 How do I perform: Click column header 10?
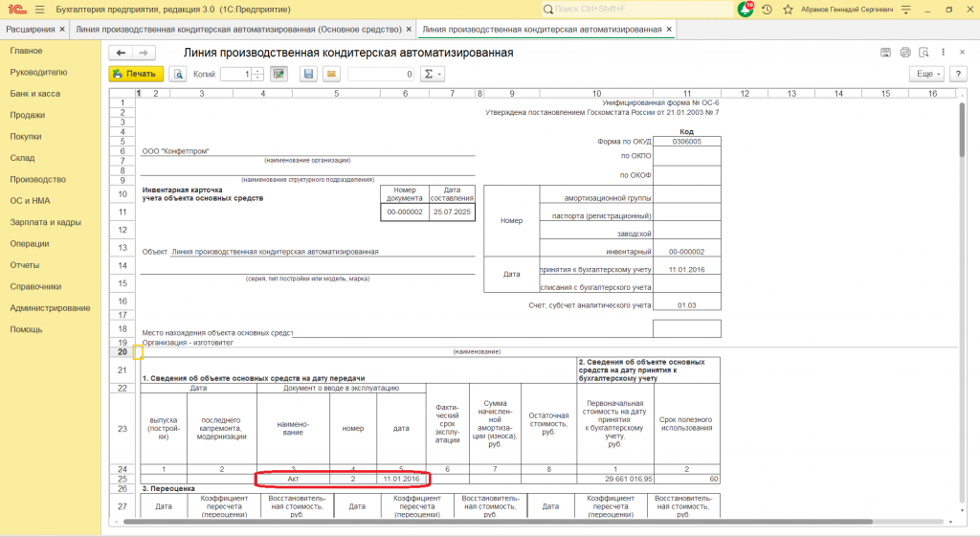coord(596,93)
